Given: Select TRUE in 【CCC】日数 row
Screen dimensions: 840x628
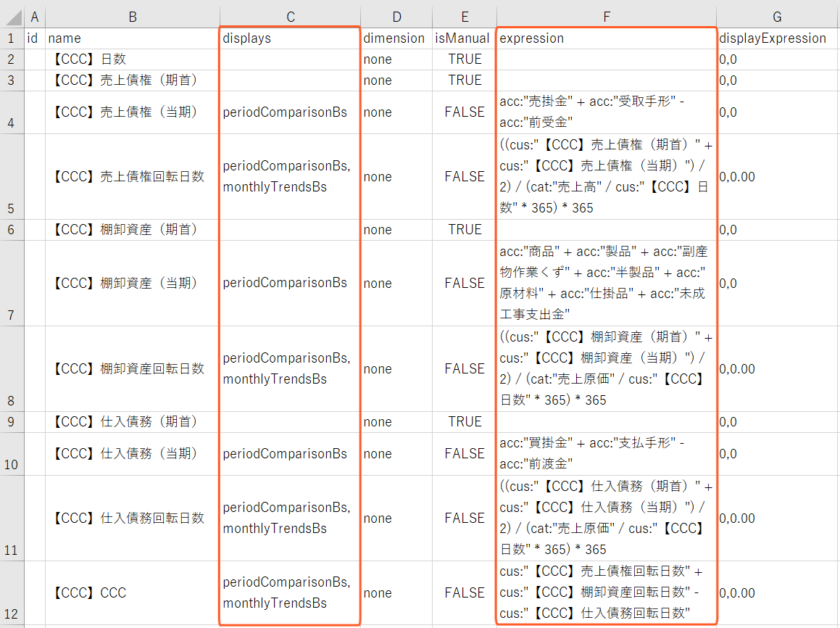Looking at the screenshot, I should (x=465, y=59).
